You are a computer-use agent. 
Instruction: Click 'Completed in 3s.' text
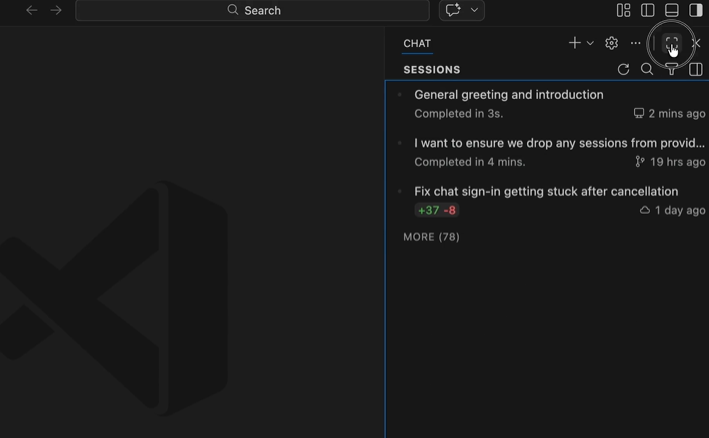pyautogui.click(x=458, y=113)
